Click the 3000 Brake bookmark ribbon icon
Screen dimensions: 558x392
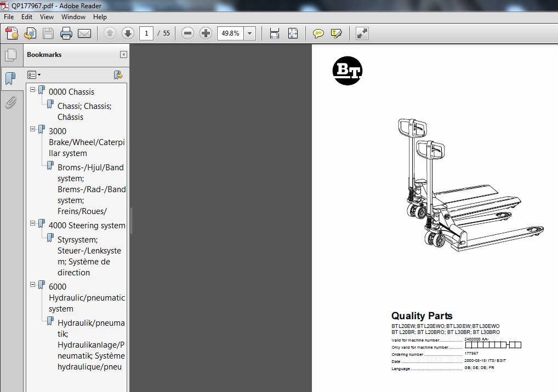point(42,130)
